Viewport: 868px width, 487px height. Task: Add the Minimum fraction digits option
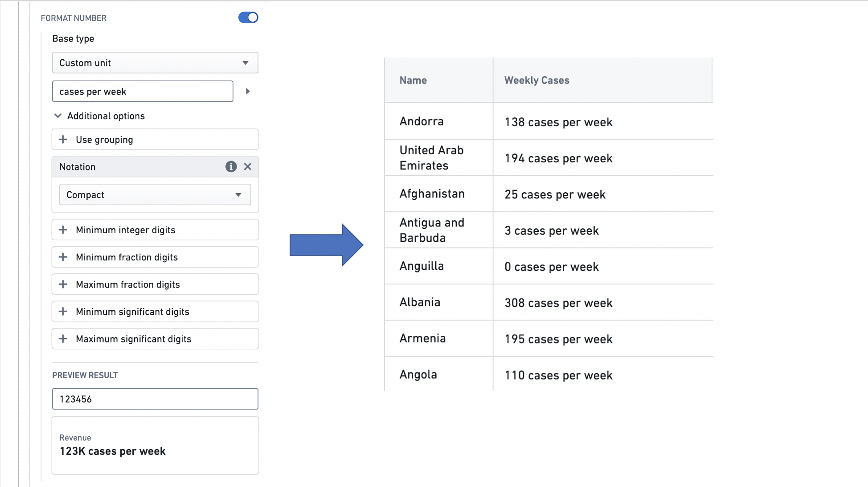coord(155,257)
